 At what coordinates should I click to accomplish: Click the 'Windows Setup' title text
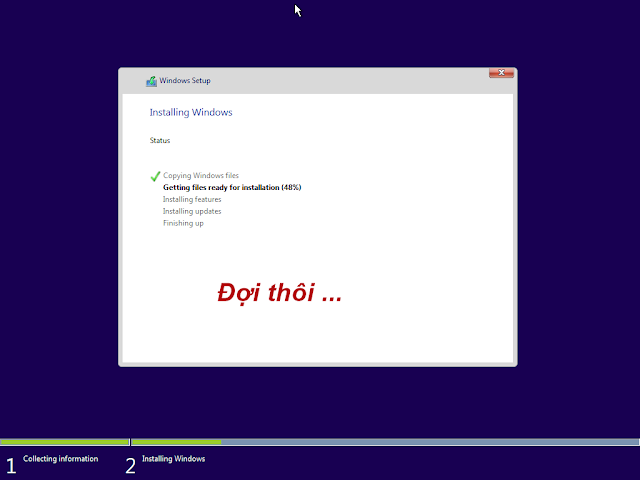(x=185, y=80)
